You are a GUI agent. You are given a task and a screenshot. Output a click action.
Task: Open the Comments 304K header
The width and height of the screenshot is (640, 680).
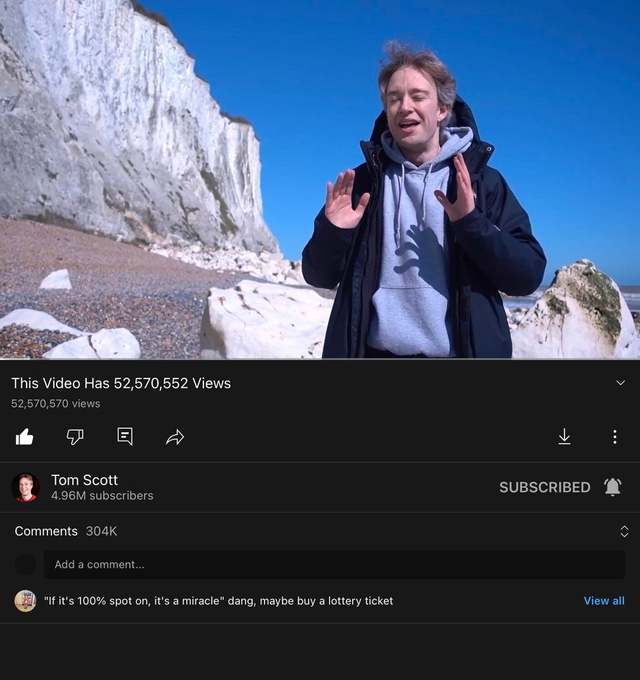click(x=66, y=531)
